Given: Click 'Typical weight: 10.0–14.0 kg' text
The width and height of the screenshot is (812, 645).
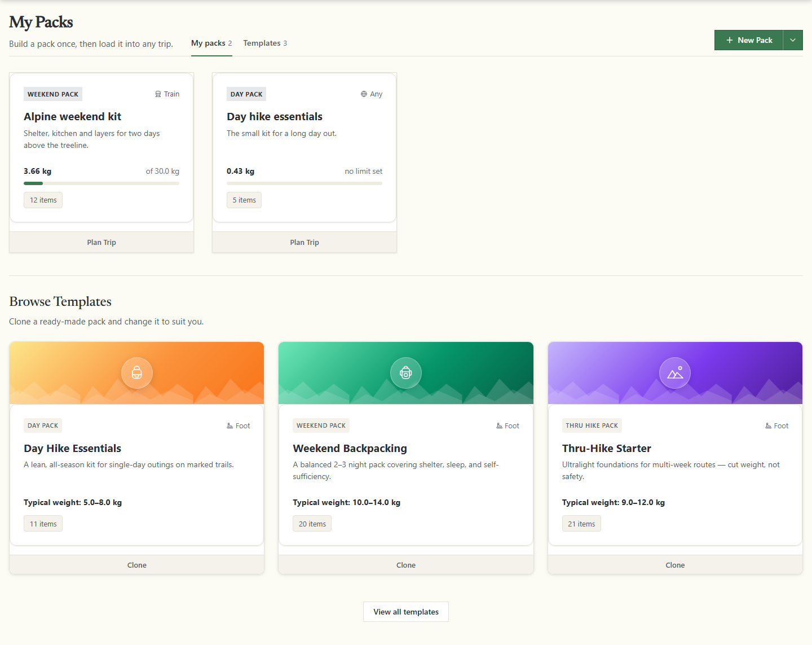Looking at the screenshot, I should (x=347, y=502).
